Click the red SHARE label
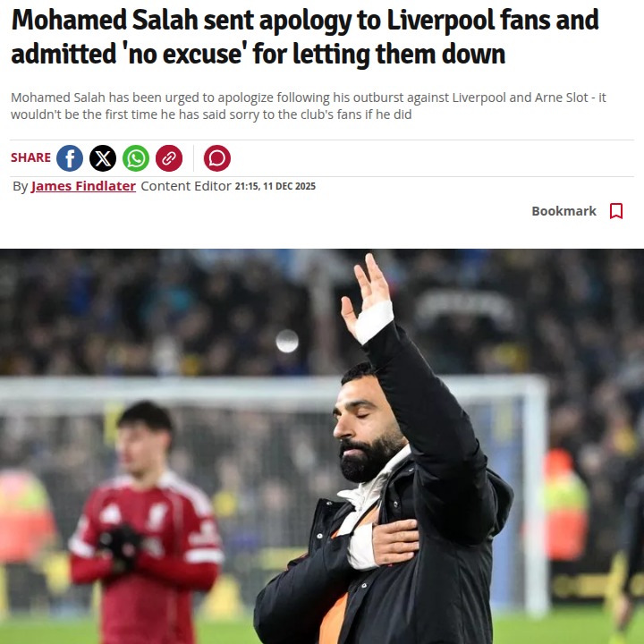The width and height of the screenshot is (644, 644). click(x=30, y=157)
